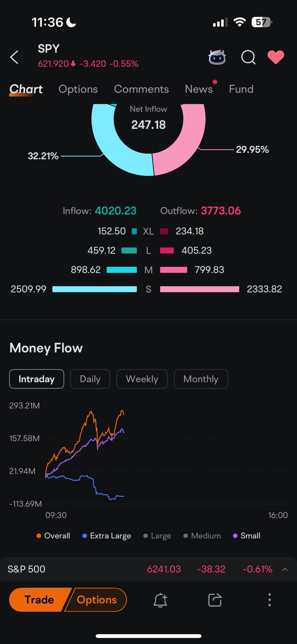Select the Monthly money flow period
The width and height of the screenshot is (297, 644).
click(x=201, y=379)
